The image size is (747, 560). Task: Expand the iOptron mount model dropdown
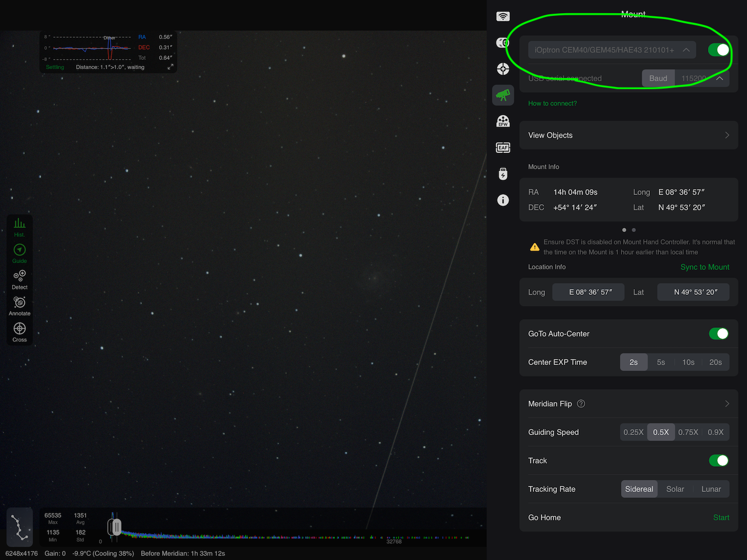pos(612,50)
